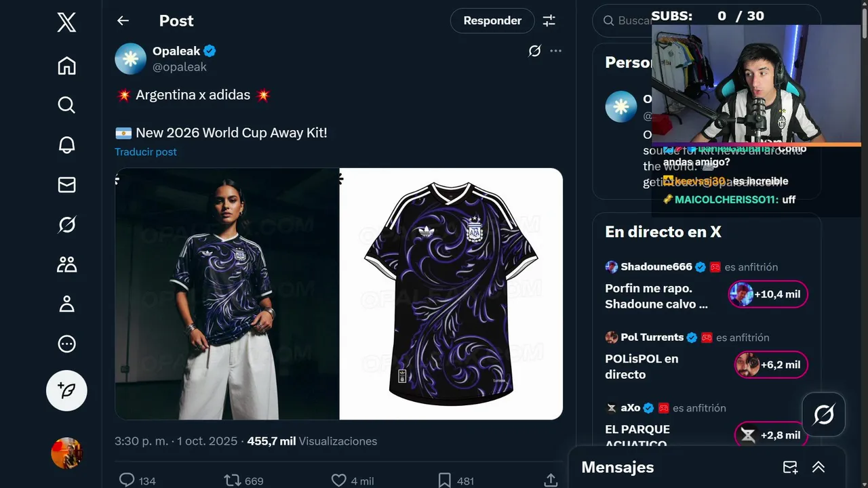
Task: Open Communities icon in sidebar
Action: coord(66,264)
